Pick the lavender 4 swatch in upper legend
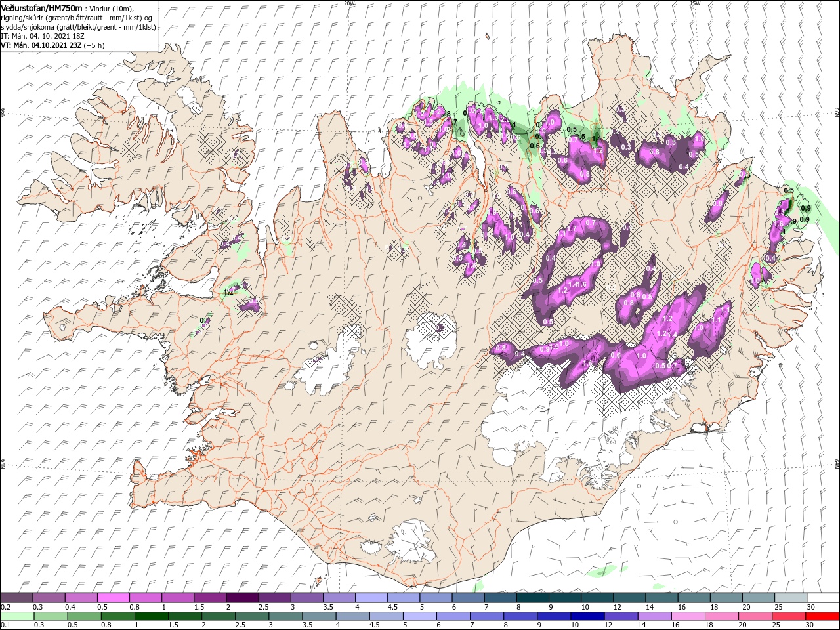The width and height of the screenshot is (840, 630). [371, 598]
